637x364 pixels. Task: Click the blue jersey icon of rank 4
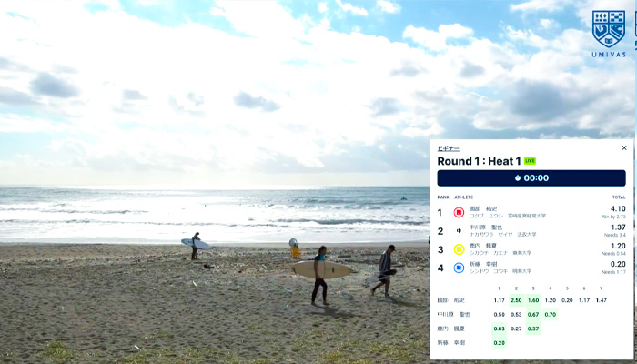click(459, 268)
